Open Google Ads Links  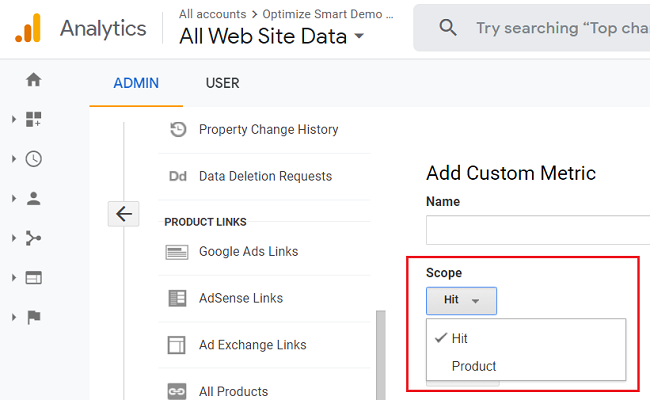[248, 251]
